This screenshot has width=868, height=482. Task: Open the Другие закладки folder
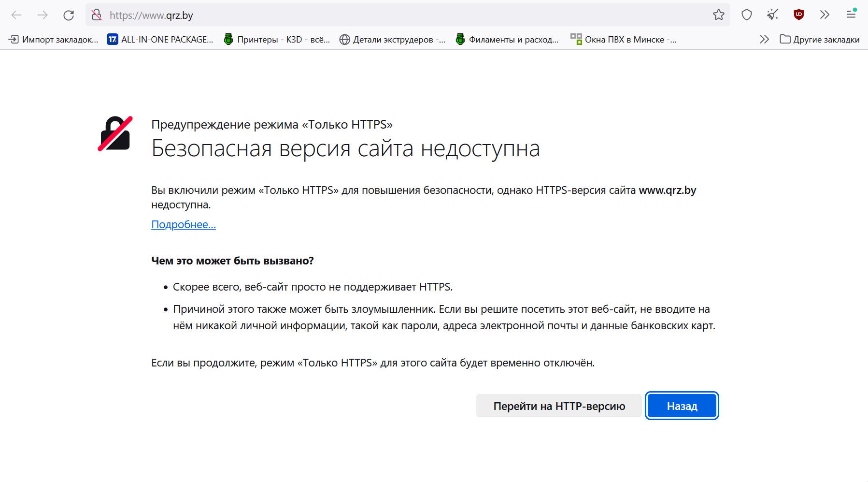click(x=820, y=39)
